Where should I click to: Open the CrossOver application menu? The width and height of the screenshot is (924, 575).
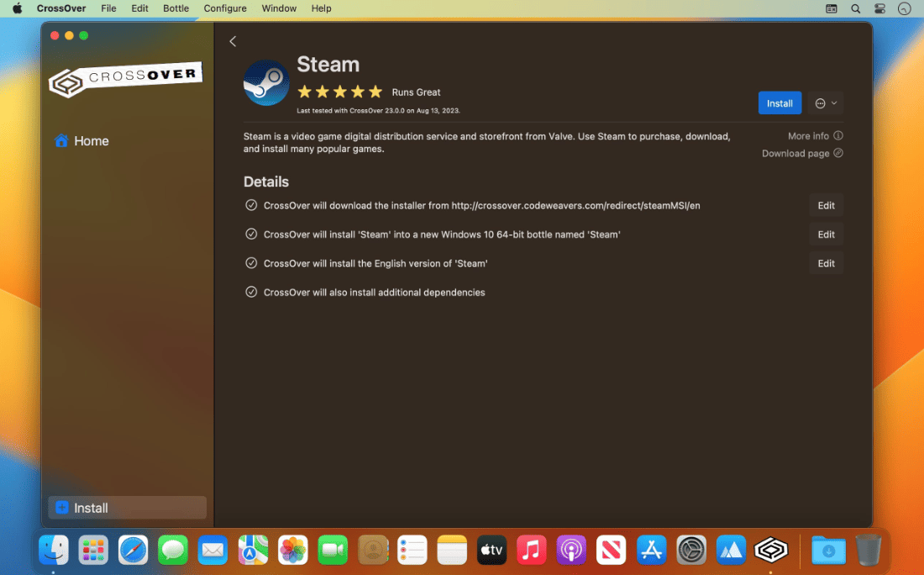[x=61, y=8]
